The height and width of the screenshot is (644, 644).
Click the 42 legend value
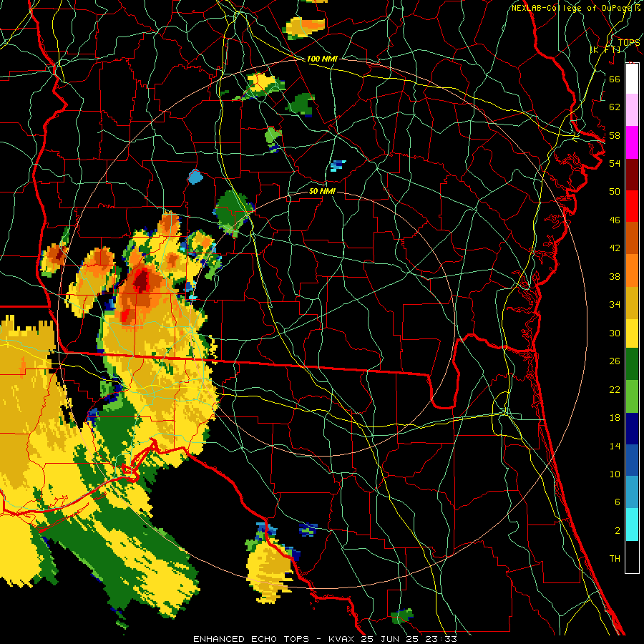coord(615,248)
